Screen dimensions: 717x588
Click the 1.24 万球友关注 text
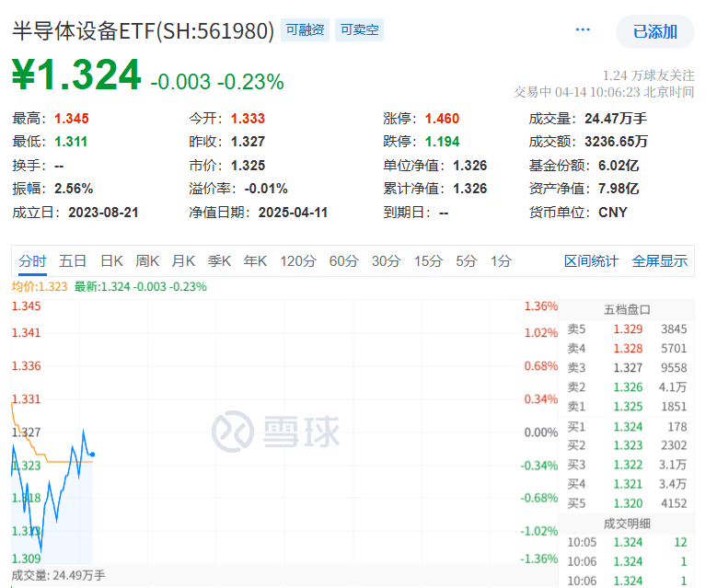pos(648,75)
